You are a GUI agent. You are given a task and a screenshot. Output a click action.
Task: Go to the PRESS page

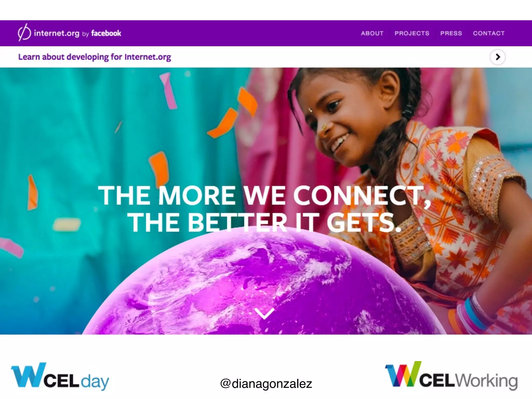pos(451,33)
